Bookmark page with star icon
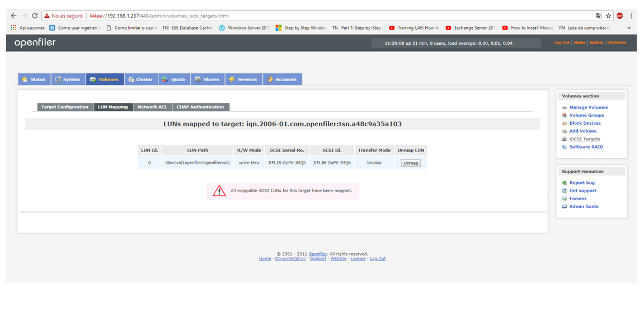 (609, 16)
